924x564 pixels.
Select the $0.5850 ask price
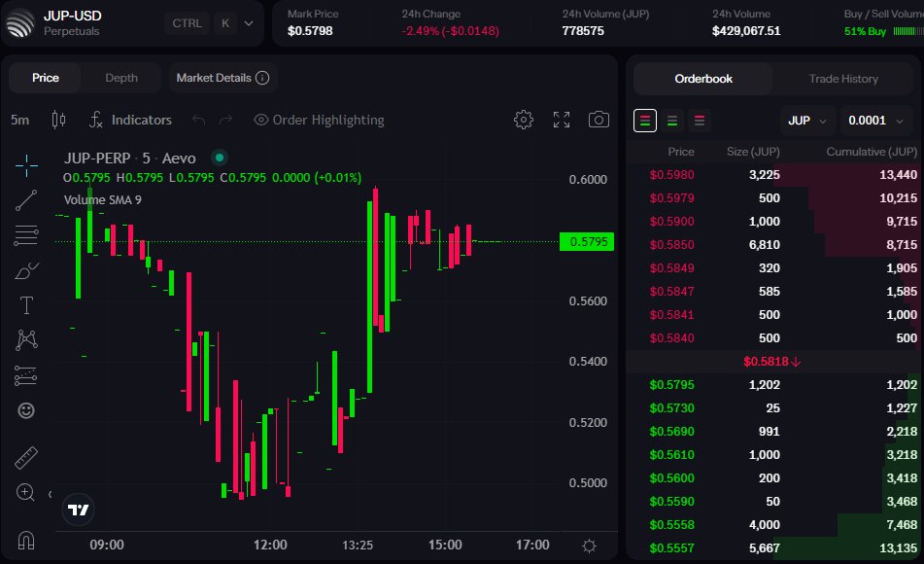click(671, 245)
